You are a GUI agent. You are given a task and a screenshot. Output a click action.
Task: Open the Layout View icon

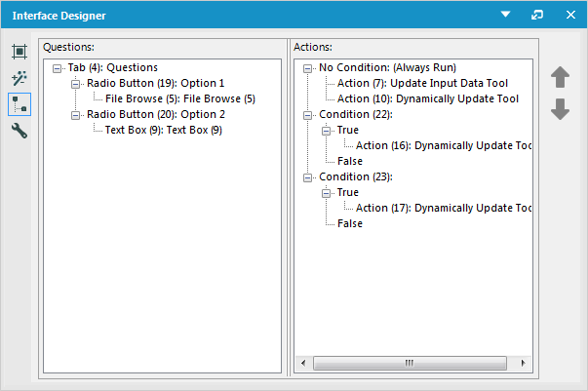click(x=19, y=53)
